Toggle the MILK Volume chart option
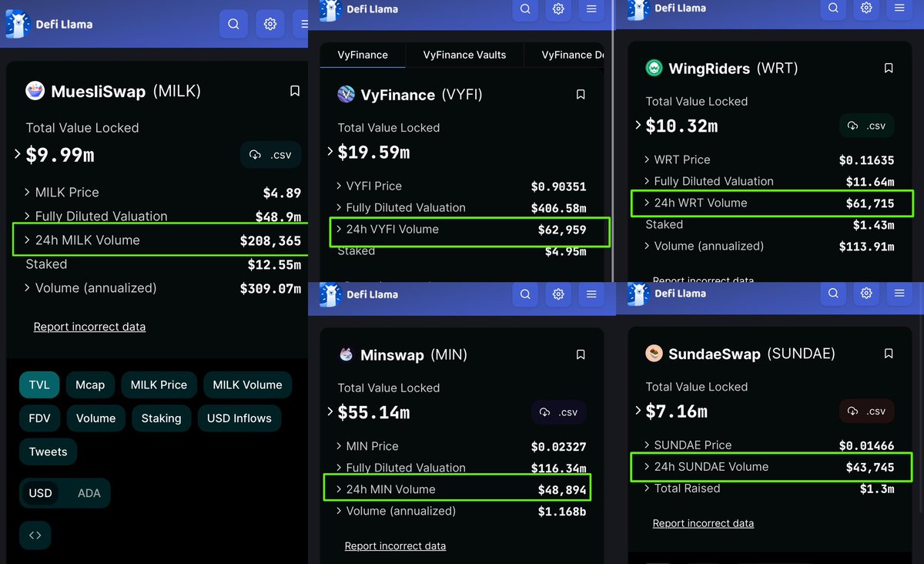The image size is (924, 564). coord(247,384)
